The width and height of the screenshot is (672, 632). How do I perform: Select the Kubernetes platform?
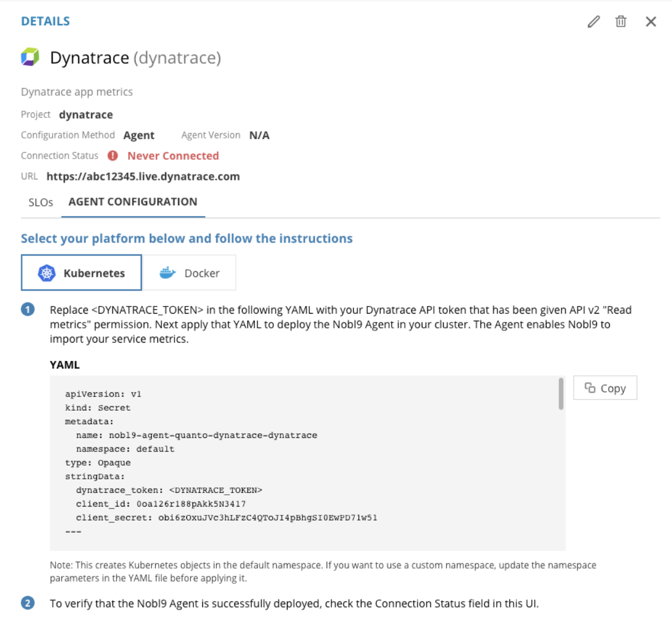coord(82,273)
